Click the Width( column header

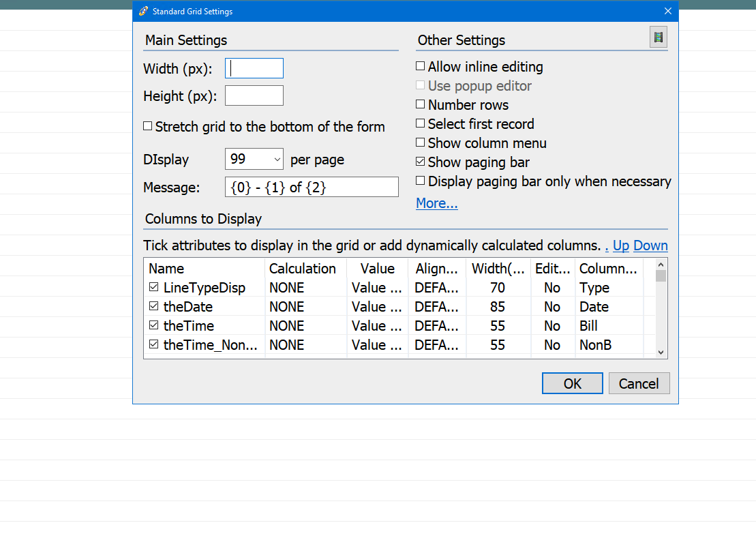tap(498, 269)
